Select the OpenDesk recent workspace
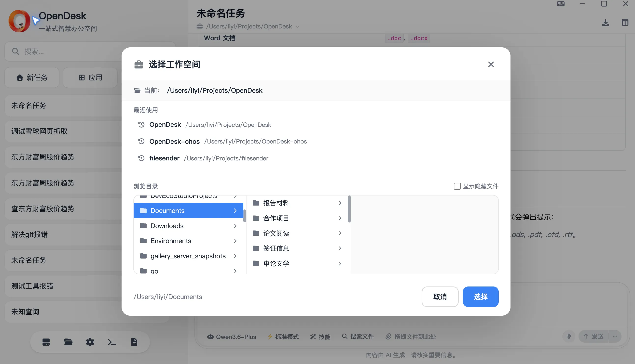 point(316,125)
